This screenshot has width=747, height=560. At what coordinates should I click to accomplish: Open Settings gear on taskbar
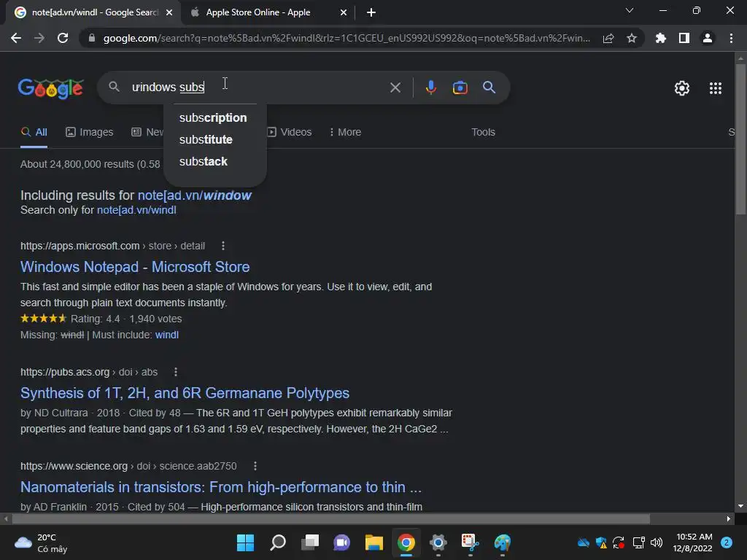tap(438, 542)
